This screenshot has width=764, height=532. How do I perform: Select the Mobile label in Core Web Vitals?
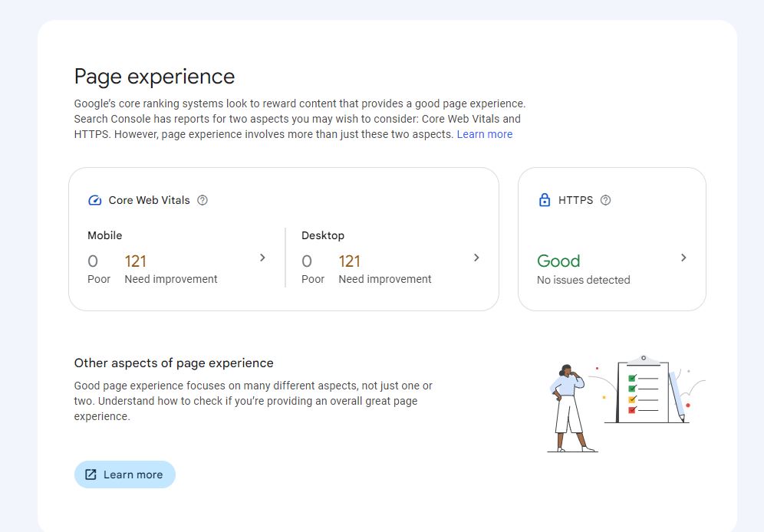pos(105,235)
